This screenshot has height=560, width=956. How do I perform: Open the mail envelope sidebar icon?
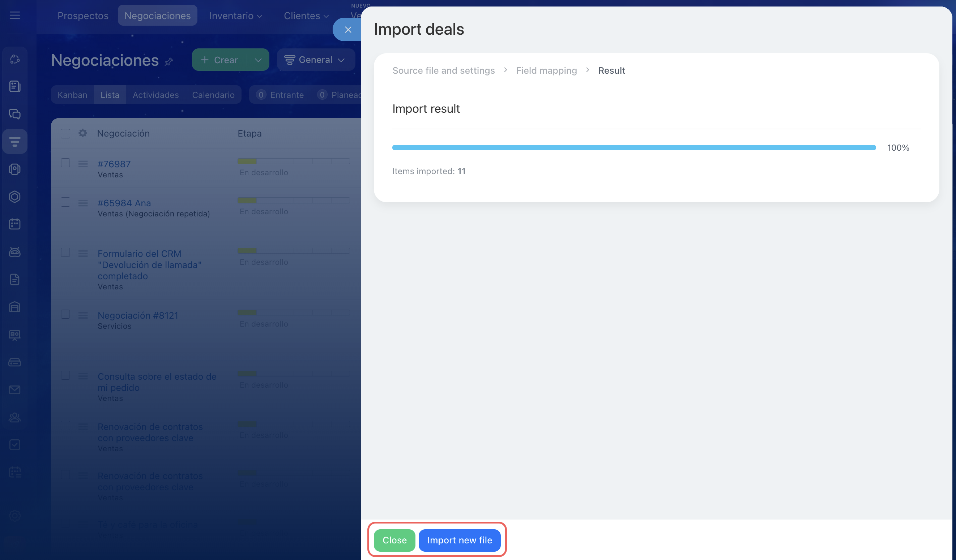[x=15, y=390]
